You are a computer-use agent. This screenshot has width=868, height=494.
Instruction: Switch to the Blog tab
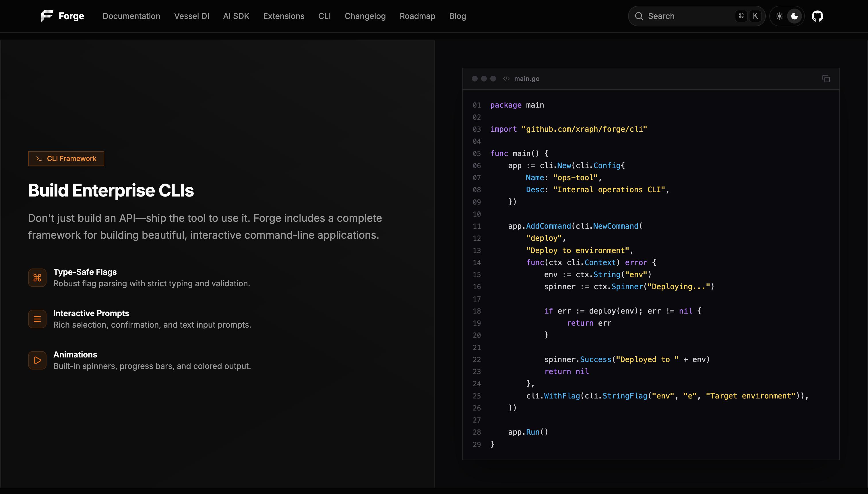coord(457,16)
